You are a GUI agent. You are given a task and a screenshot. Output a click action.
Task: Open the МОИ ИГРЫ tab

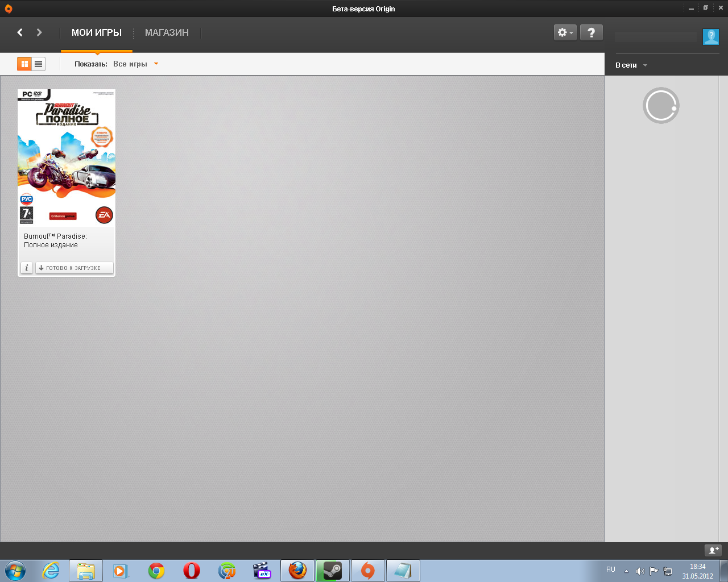97,32
